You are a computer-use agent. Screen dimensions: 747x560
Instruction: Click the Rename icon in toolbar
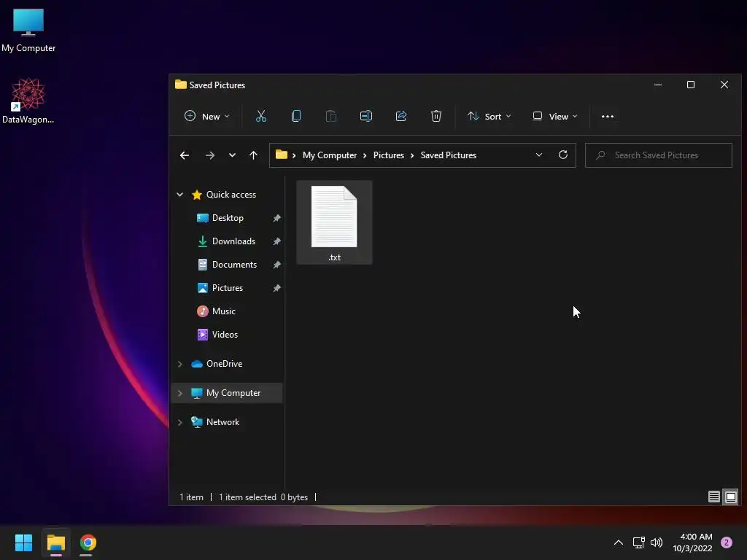366,116
